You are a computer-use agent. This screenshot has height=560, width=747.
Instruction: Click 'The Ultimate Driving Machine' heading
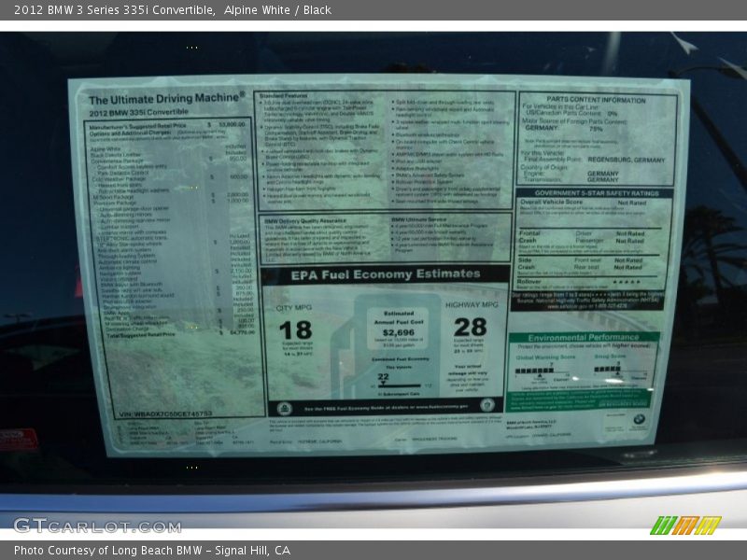(x=167, y=99)
